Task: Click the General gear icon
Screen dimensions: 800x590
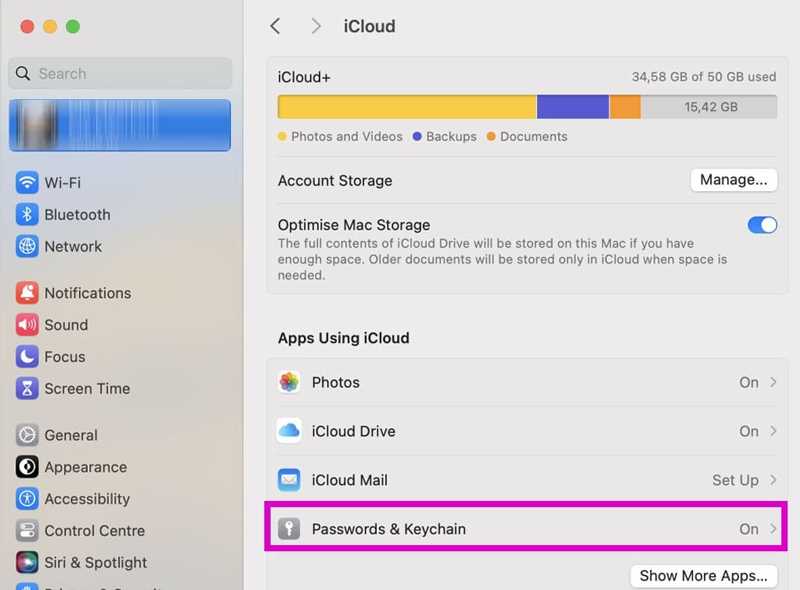Action: (x=27, y=435)
